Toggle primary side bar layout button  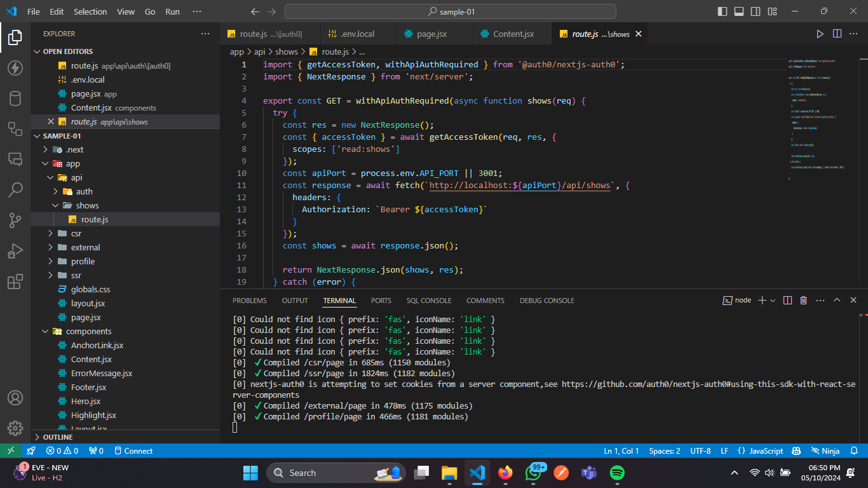(722, 11)
